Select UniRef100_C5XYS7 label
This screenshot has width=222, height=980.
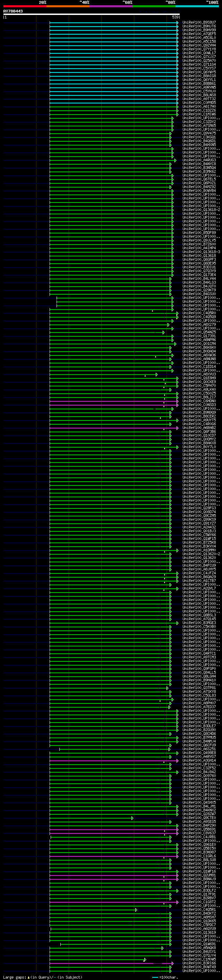[x=199, y=68]
